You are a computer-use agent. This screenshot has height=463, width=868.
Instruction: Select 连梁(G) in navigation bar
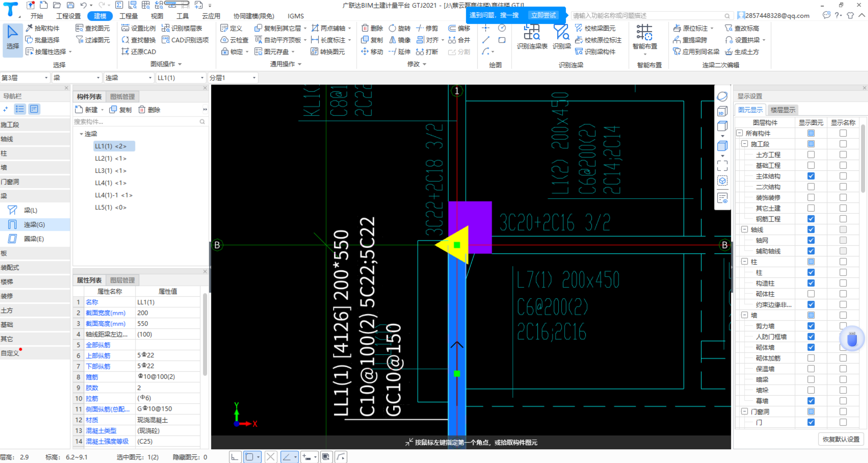click(x=35, y=225)
